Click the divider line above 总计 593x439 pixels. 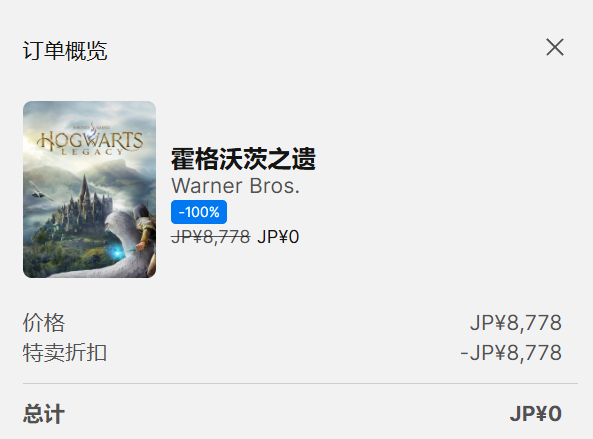pos(300,383)
